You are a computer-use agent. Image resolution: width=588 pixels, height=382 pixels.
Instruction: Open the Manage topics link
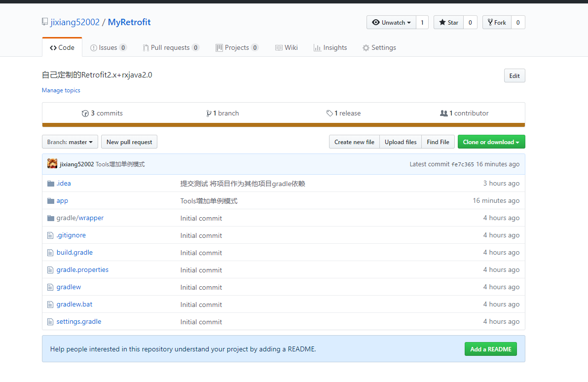(61, 90)
